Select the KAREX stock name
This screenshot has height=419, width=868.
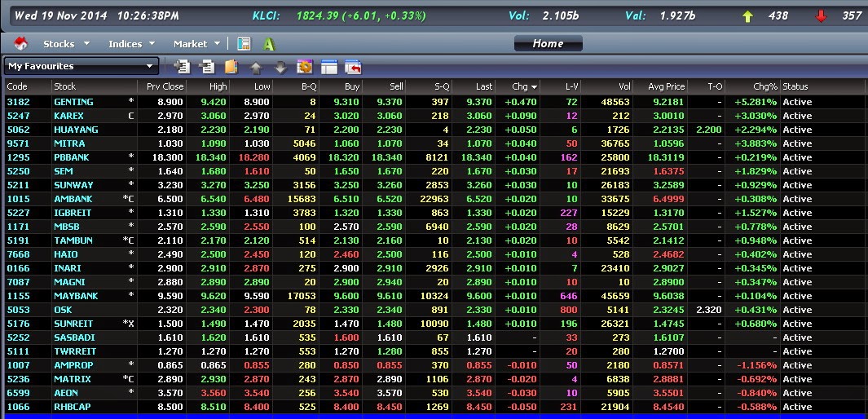(68, 116)
